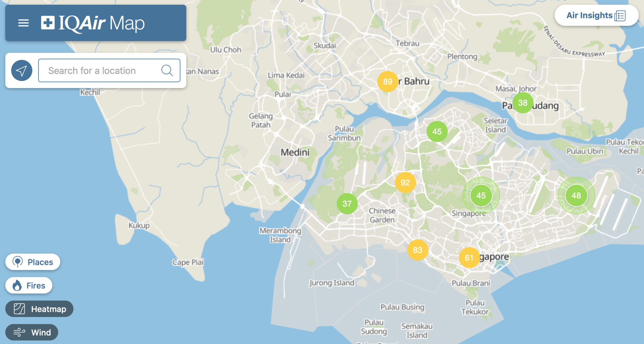The width and height of the screenshot is (644, 344).
Task: Click the Medini map label
Action: coord(295,152)
